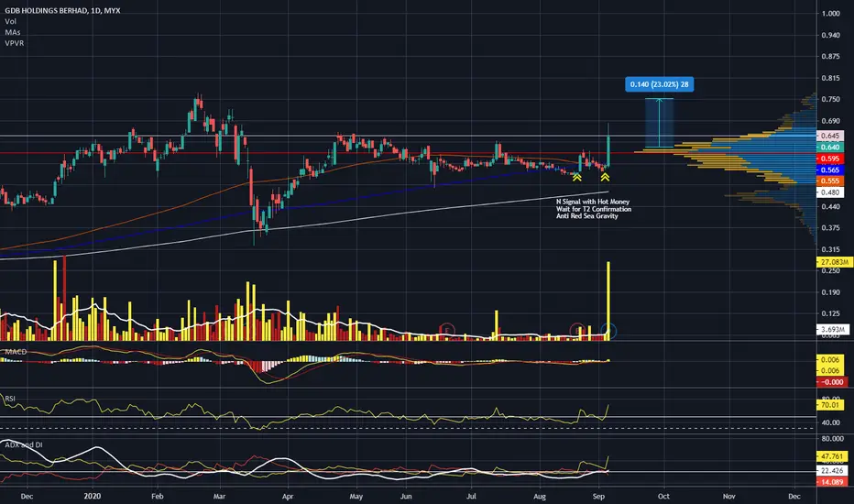
Task: Open the red earnings marker in mid August
Action: (577, 330)
